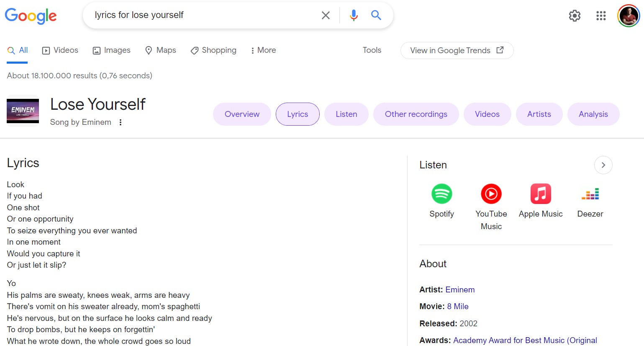This screenshot has height=346, width=644.
Task: Select the Other recordings chip
Action: (x=416, y=114)
